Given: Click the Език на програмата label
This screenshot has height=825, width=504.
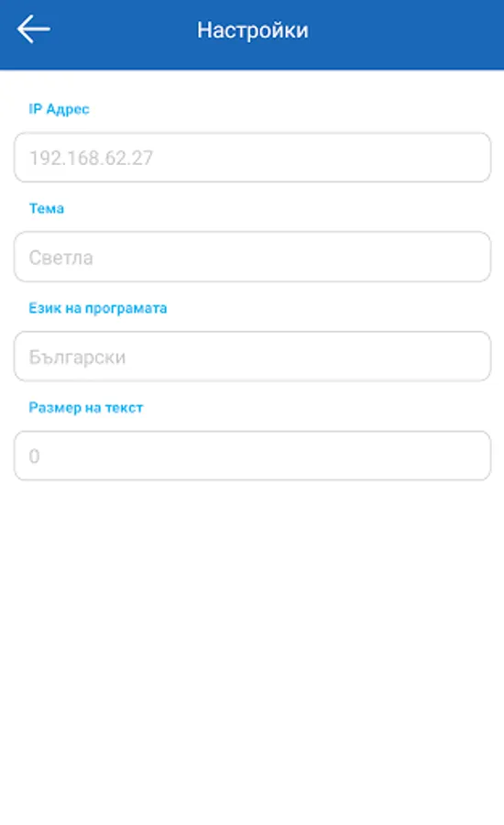Looking at the screenshot, I should pyautogui.click(x=98, y=308).
